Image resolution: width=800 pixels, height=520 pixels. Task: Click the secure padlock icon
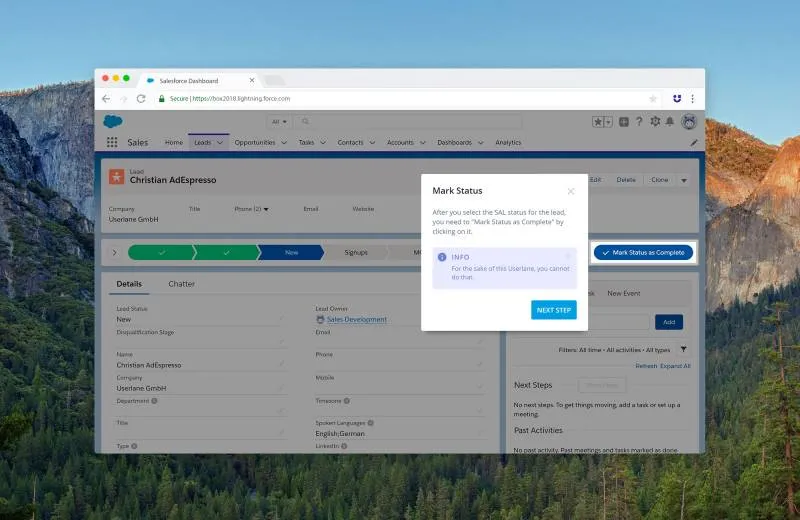tap(162, 98)
